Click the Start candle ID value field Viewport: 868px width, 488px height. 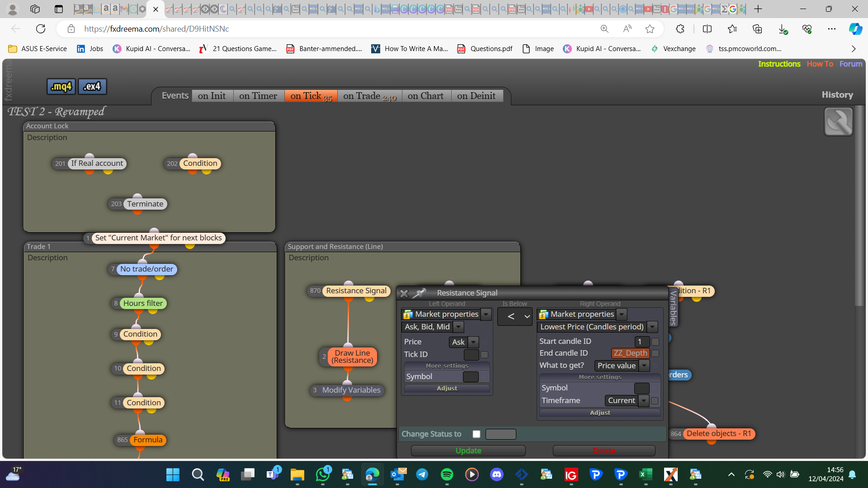pyautogui.click(x=642, y=342)
